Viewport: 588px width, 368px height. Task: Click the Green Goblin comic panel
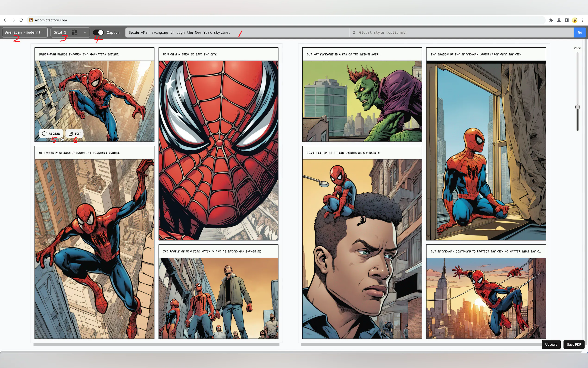point(362,101)
